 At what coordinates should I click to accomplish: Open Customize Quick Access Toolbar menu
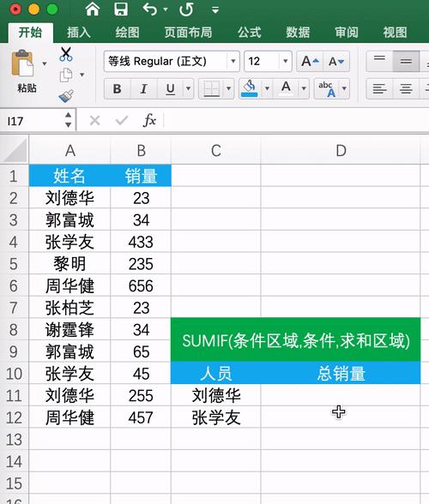tap(215, 10)
